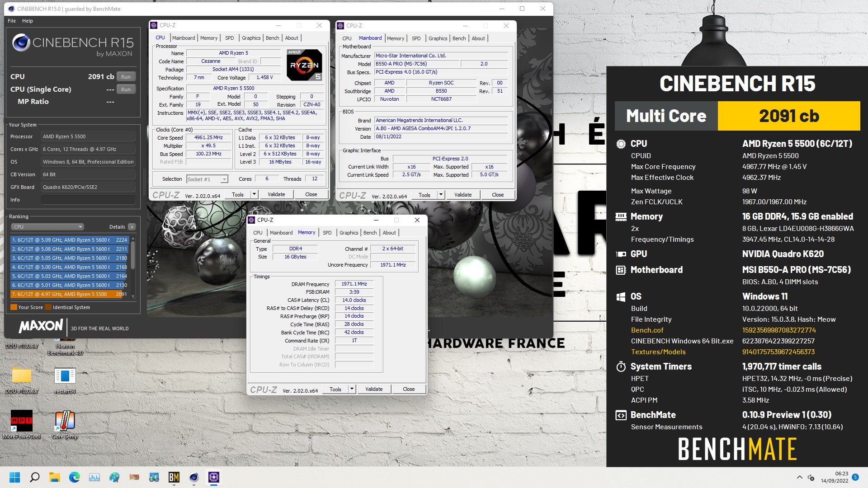The width and height of the screenshot is (868, 488).
Task: Run the CPU Single Core benchmark
Action: pyautogui.click(x=126, y=89)
